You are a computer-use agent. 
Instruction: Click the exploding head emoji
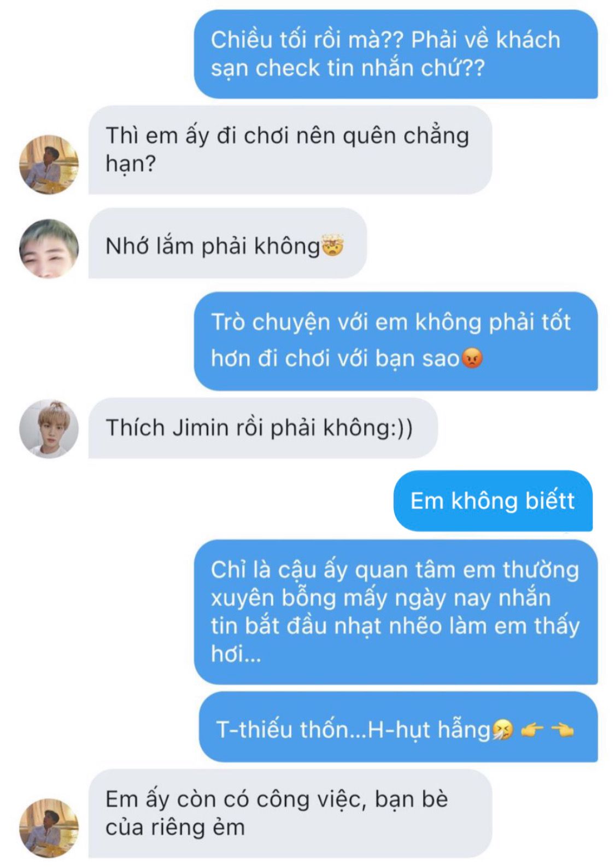(x=333, y=246)
